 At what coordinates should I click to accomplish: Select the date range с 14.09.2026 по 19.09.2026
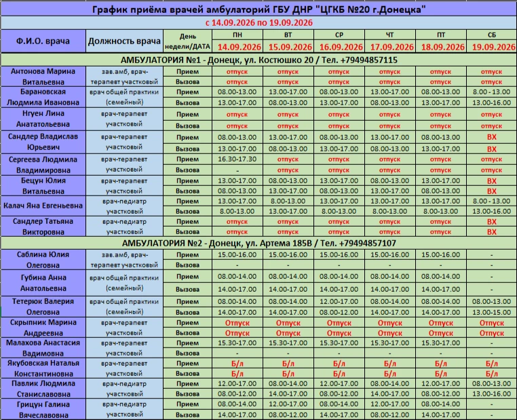pos(258,23)
